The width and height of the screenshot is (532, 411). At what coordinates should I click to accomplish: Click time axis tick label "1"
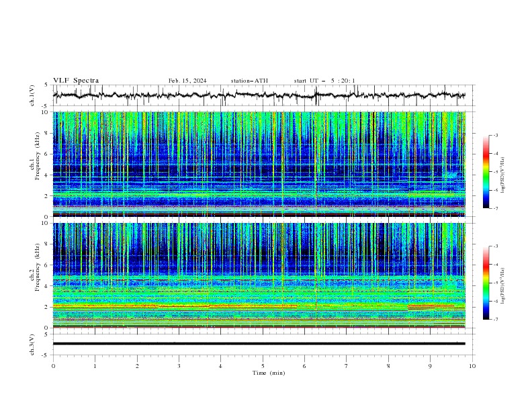(95, 366)
